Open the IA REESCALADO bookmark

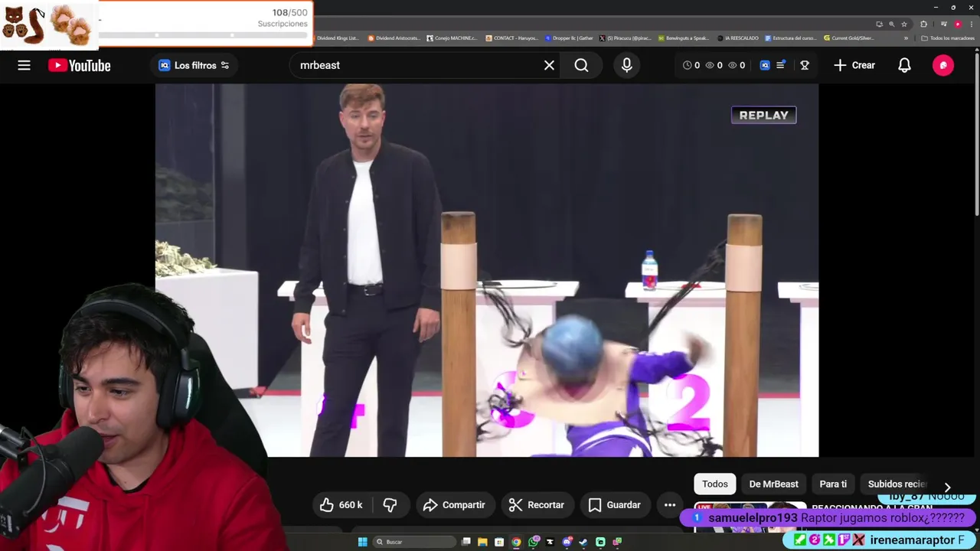[737, 37]
